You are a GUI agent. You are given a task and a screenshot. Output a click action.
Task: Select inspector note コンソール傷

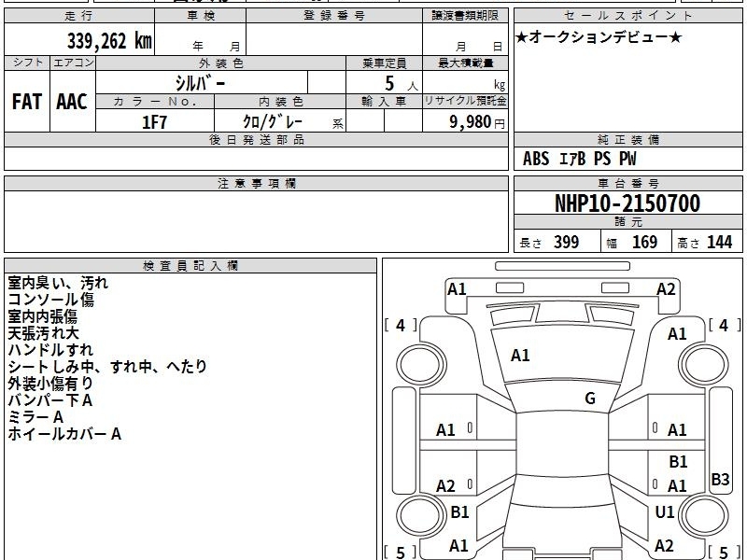point(51,300)
